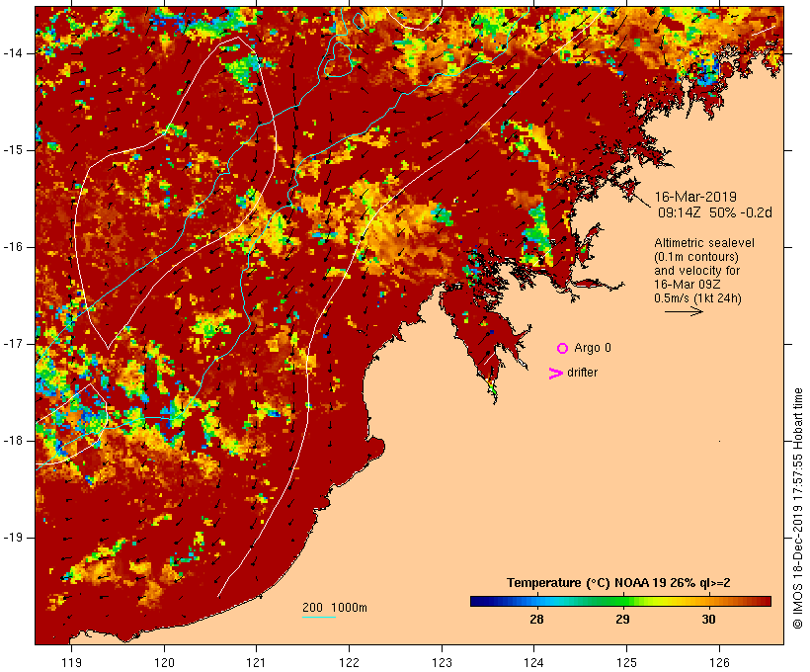Click longitude axis label 126
The image size is (810, 672).
point(719,662)
